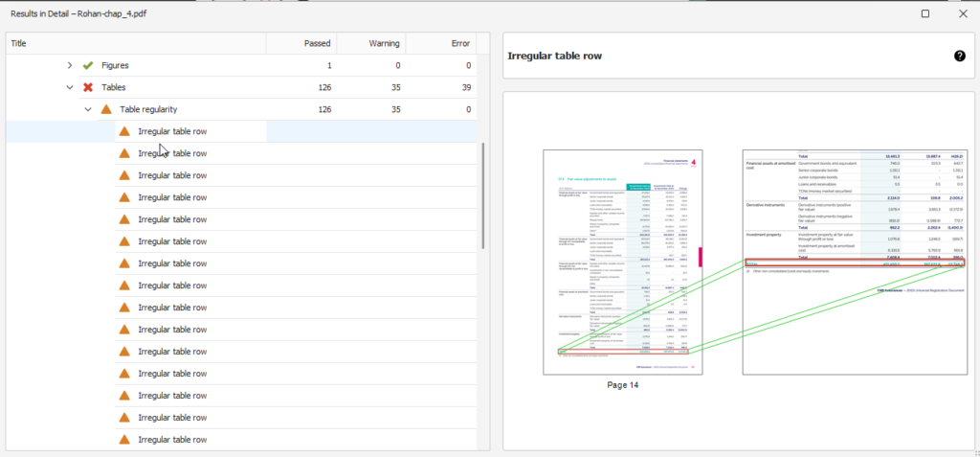Collapse the Tables tree node

[69, 87]
